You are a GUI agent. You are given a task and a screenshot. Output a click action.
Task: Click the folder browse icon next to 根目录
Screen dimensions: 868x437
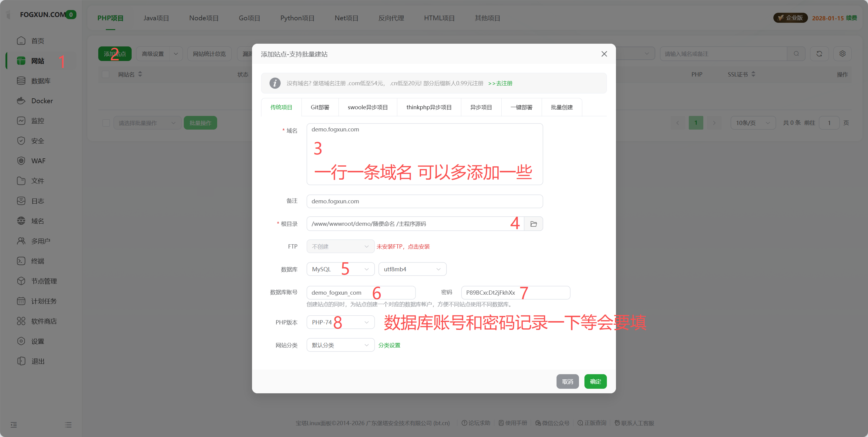pos(533,223)
